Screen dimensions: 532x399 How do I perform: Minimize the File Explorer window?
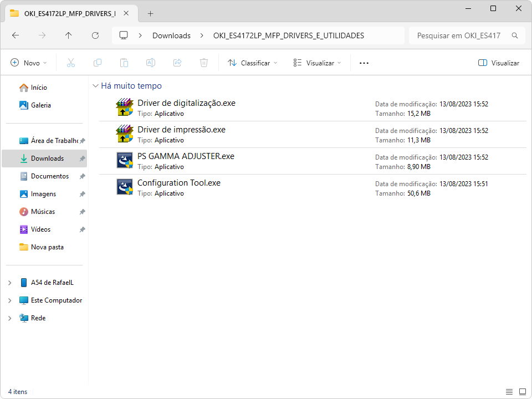tap(468, 8)
